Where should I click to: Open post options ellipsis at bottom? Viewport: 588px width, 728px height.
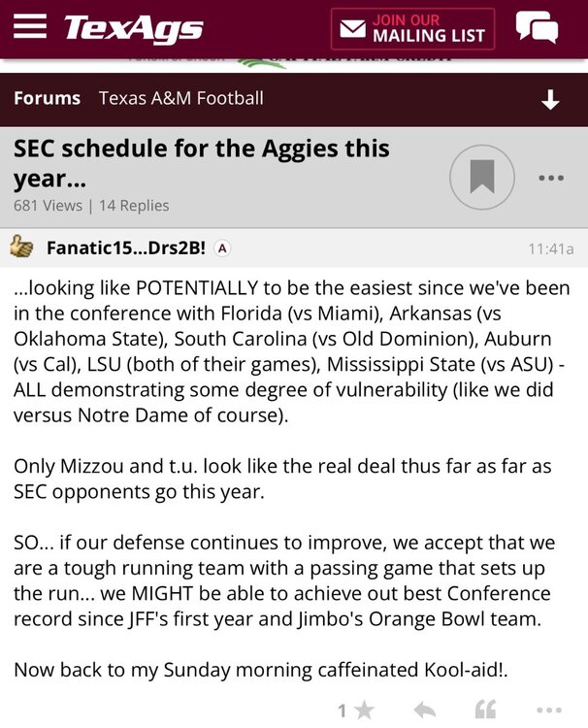pos(549,711)
